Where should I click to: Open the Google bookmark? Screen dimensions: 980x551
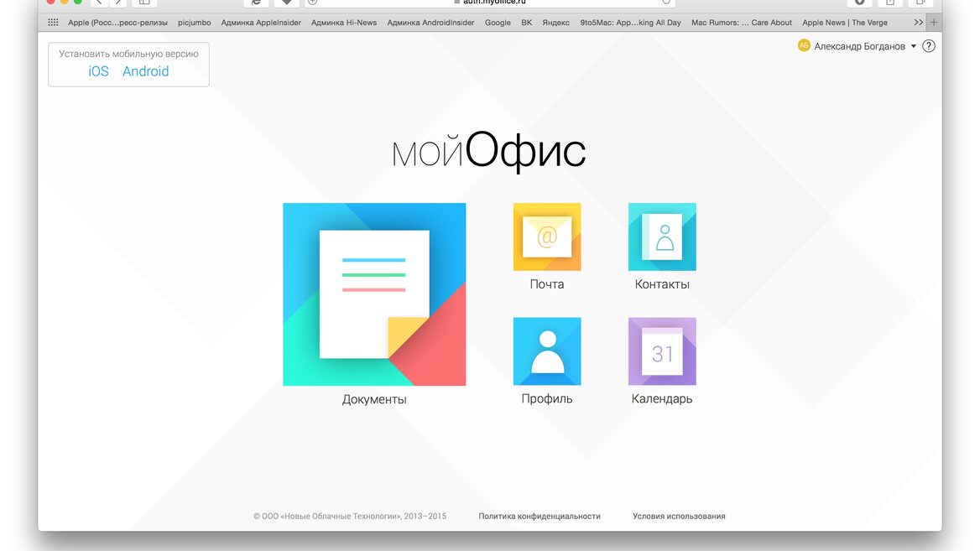pos(498,23)
